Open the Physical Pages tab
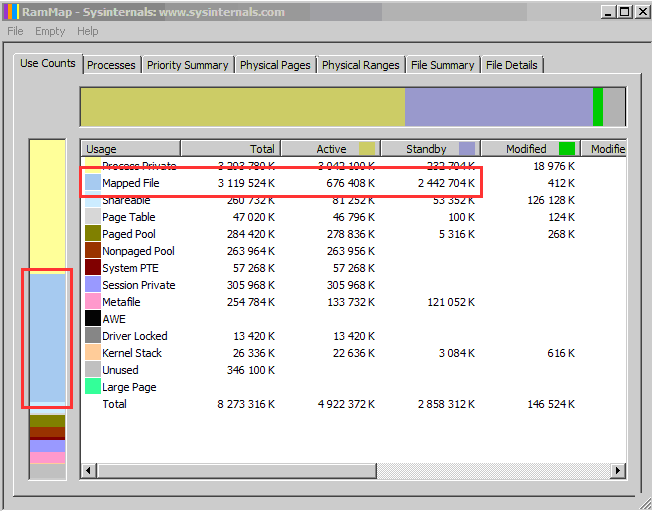This screenshot has width=652, height=511. [275, 65]
